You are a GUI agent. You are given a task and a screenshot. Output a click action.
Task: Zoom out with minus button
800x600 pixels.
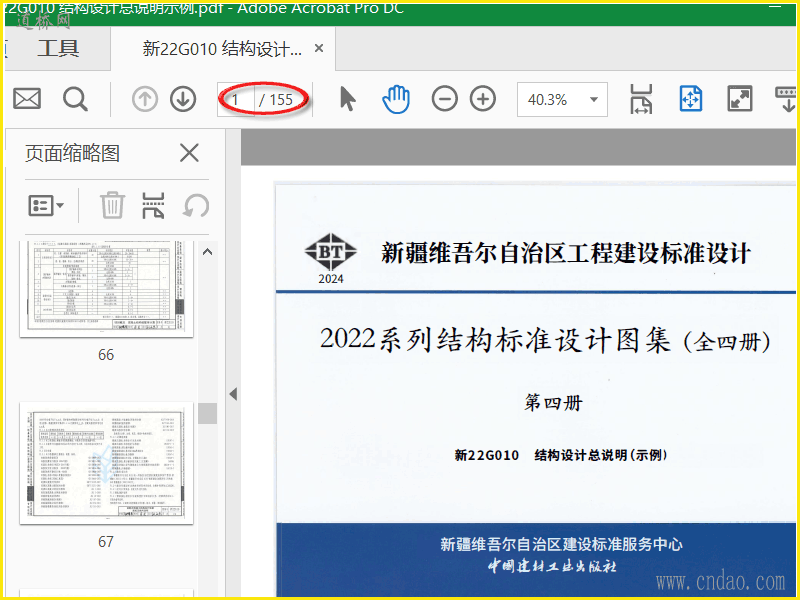[444, 99]
